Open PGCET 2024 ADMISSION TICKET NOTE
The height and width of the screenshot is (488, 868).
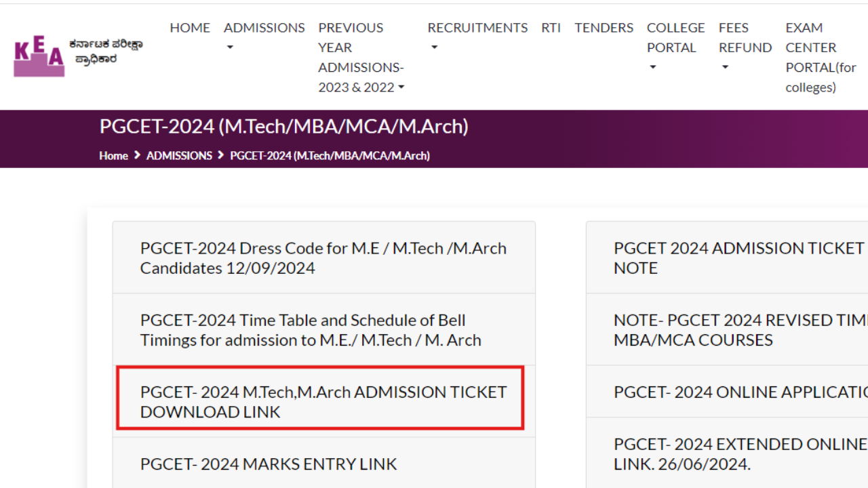tap(738, 258)
